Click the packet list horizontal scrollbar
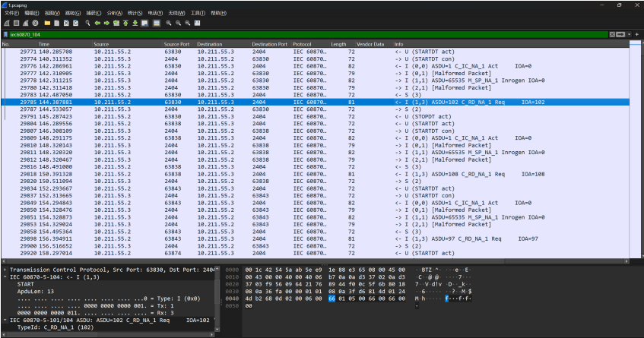Screen dimensions: 644x338 point(315,261)
